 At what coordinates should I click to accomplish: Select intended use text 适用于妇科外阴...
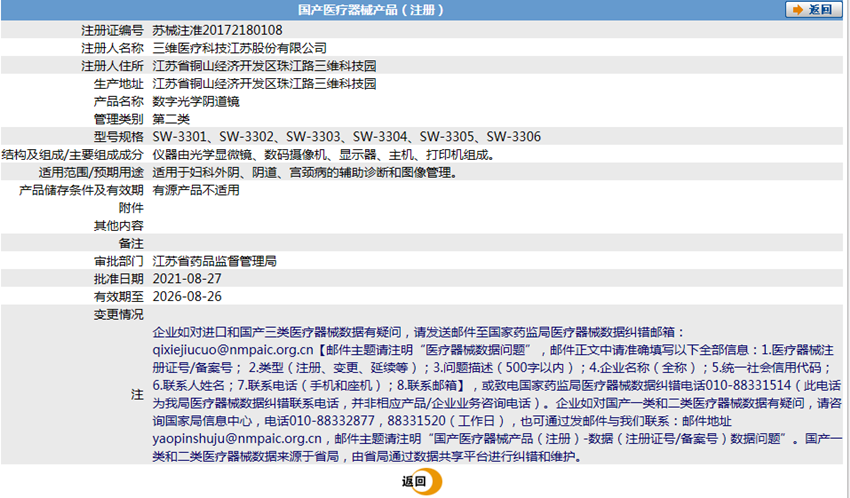pyautogui.click(x=305, y=173)
